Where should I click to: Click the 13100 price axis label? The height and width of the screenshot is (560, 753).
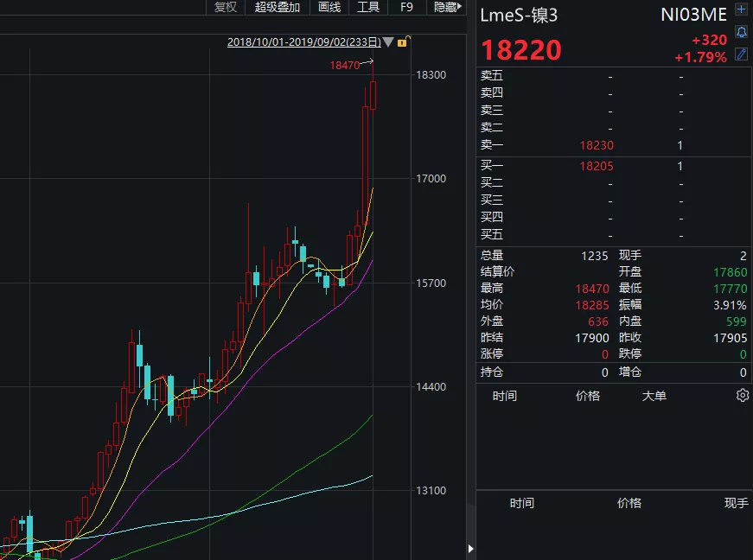(x=431, y=490)
